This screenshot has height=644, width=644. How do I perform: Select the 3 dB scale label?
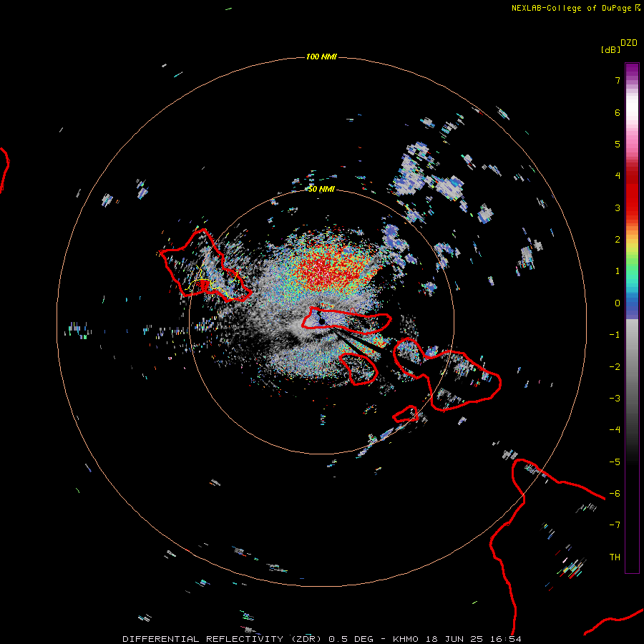[x=618, y=208]
